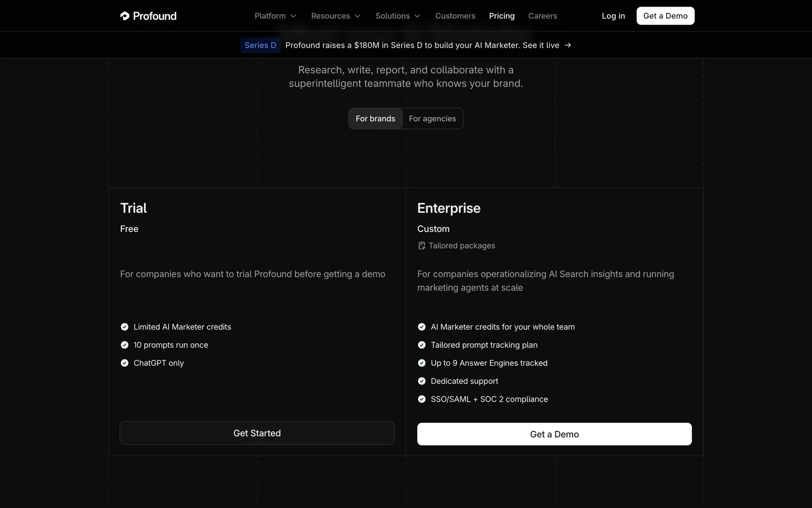
Task: Click checkmark beside AI Marketer credits for whole team
Action: point(421,327)
